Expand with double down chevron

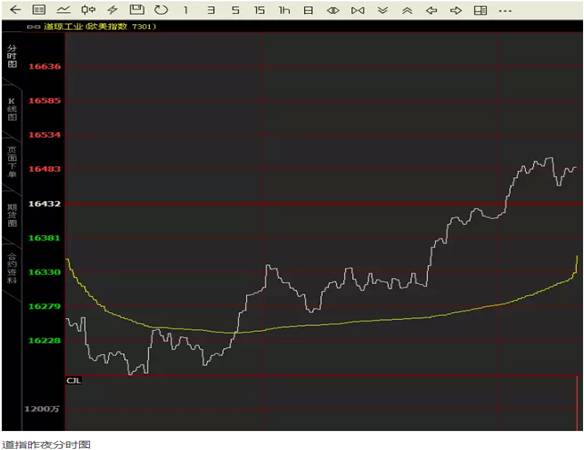(x=383, y=10)
